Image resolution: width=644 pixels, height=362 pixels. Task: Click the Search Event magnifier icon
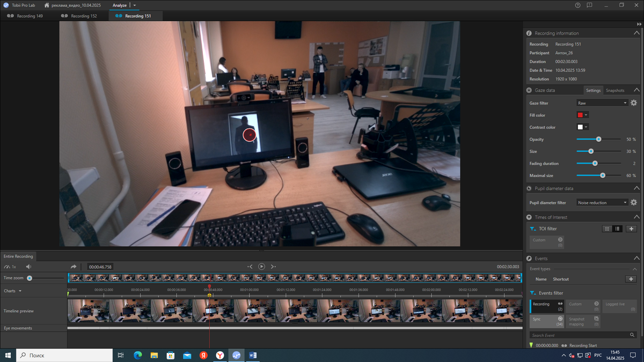click(x=633, y=335)
